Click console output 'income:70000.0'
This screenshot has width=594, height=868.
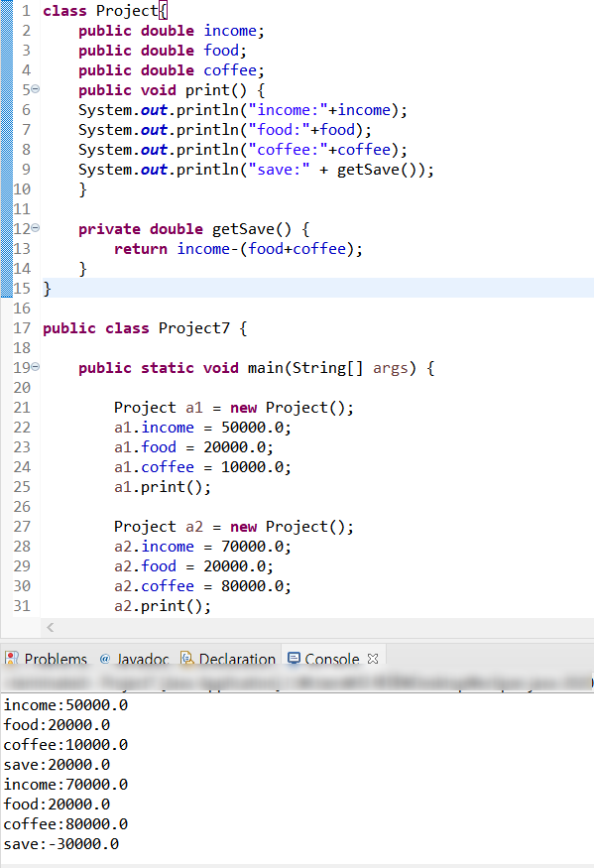point(65,785)
